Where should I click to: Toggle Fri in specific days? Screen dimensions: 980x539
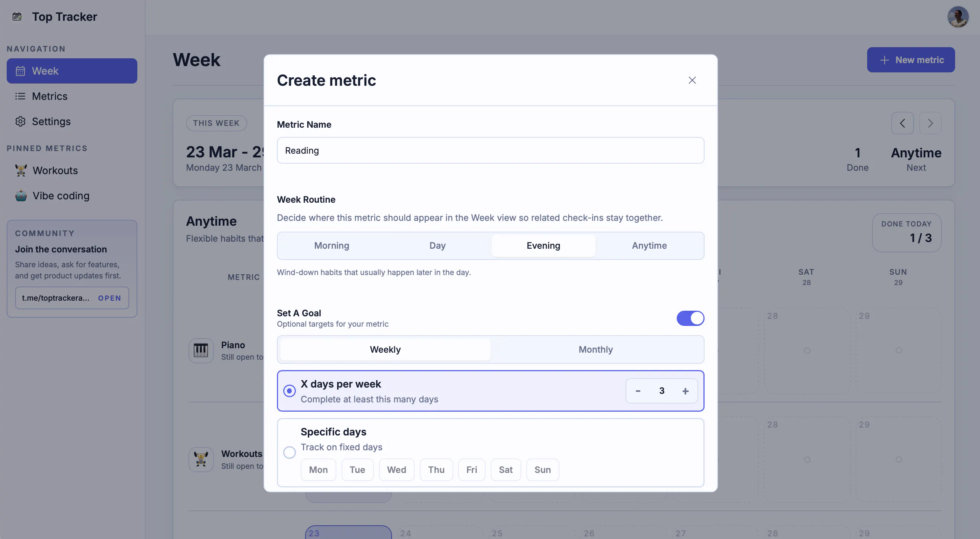tap(471, 470)
